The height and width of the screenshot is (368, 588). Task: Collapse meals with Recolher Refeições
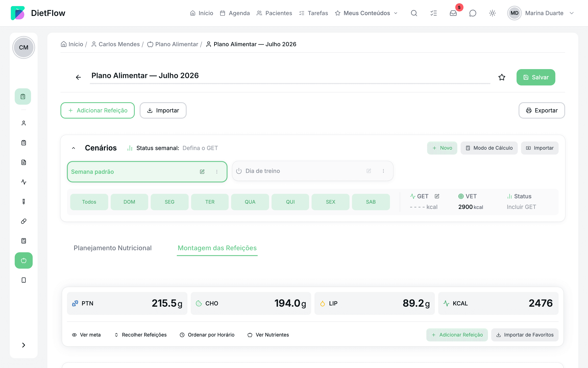pyautogui.click(x=140, y=335)
